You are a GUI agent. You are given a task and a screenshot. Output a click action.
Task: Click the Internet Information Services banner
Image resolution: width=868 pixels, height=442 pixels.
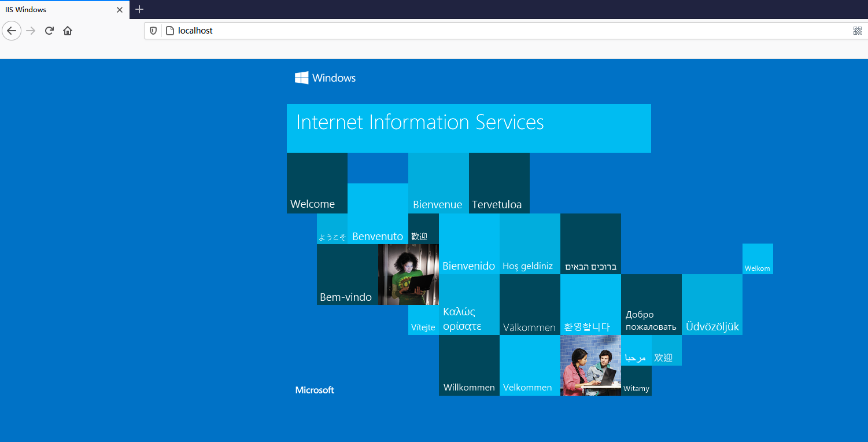pyautogui.click(x=469, y=128)
